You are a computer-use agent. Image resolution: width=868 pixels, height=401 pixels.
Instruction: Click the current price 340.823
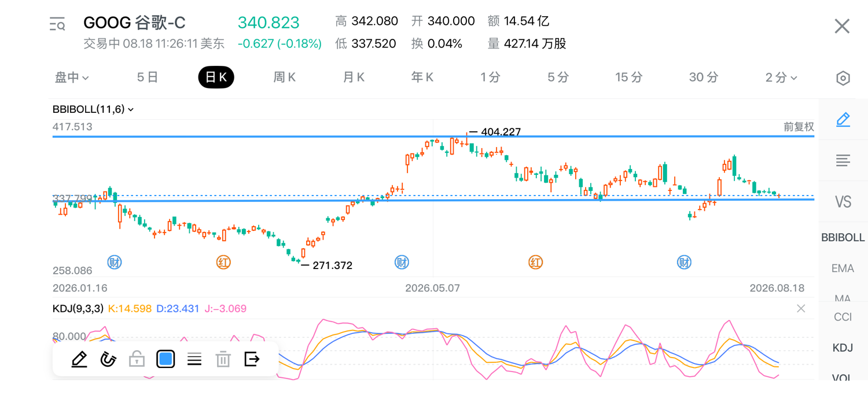point(269,23)
